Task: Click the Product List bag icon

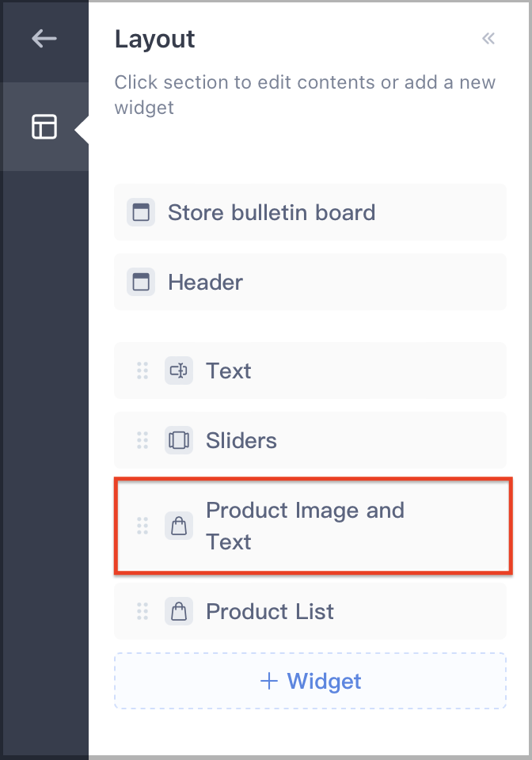Action: [179, 611]
